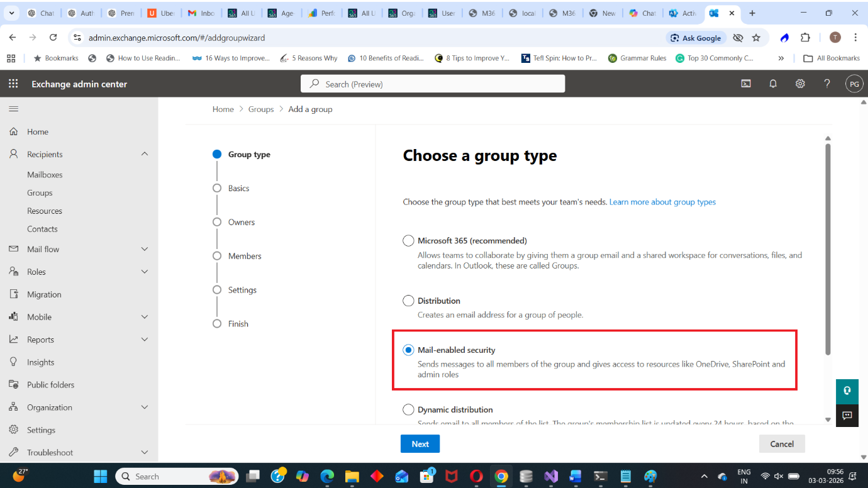Open the settings gear in header
The width and height of the screenshot is (868, 488).
pos(800,84)
